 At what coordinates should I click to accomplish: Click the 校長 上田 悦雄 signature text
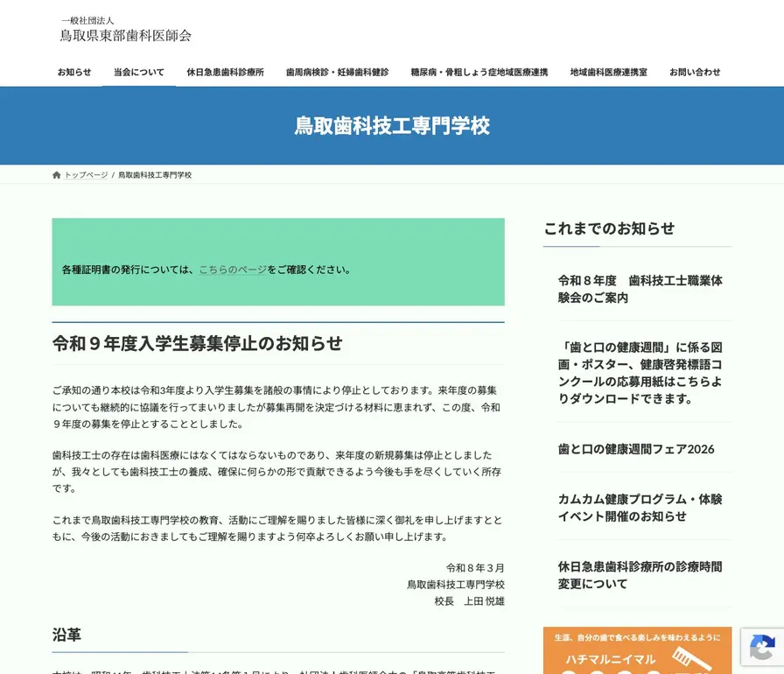click(x=470, y=601)
